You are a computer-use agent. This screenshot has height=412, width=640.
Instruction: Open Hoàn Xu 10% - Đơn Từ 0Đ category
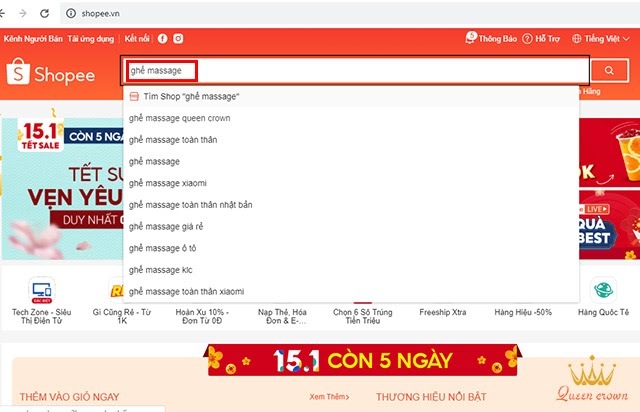pyautogui.click(x=202, y=316)
